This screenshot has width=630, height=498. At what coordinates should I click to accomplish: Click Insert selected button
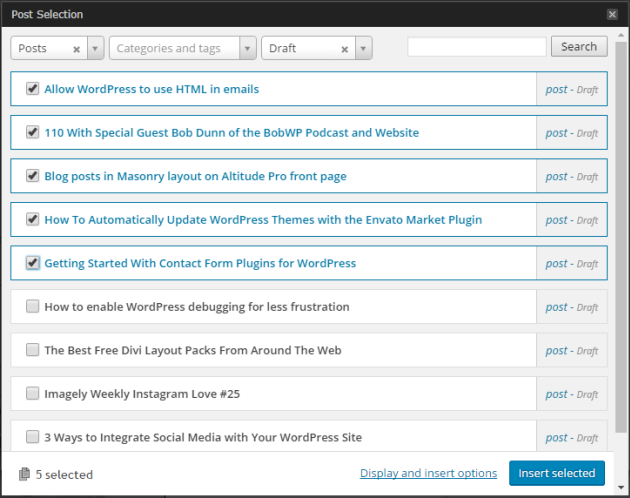coord(557,473)
